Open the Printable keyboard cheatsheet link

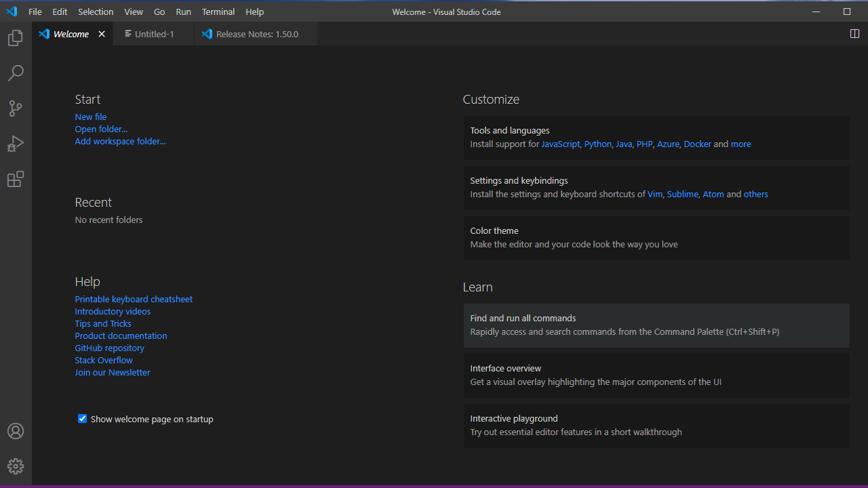[x=133, y=299]
